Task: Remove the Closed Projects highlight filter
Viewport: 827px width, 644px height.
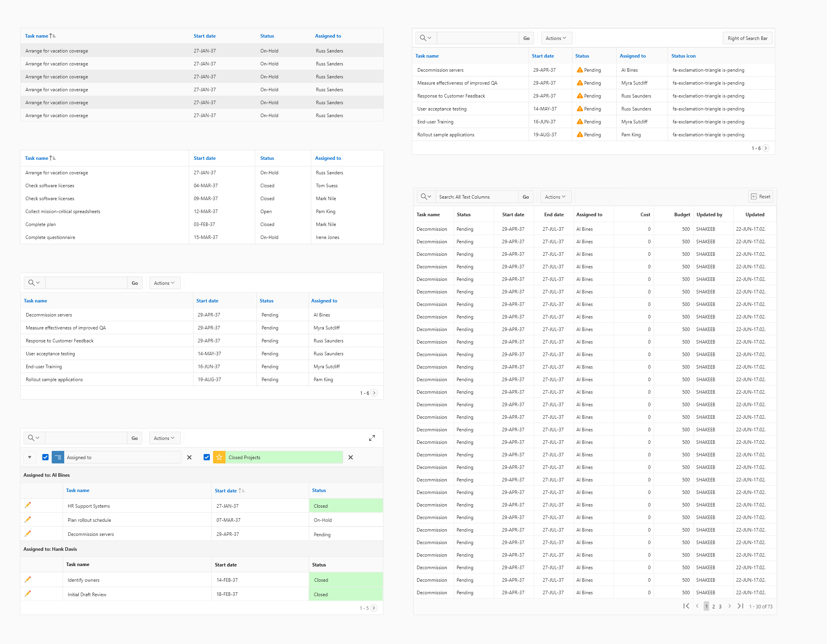Action: tap(350, 457)
